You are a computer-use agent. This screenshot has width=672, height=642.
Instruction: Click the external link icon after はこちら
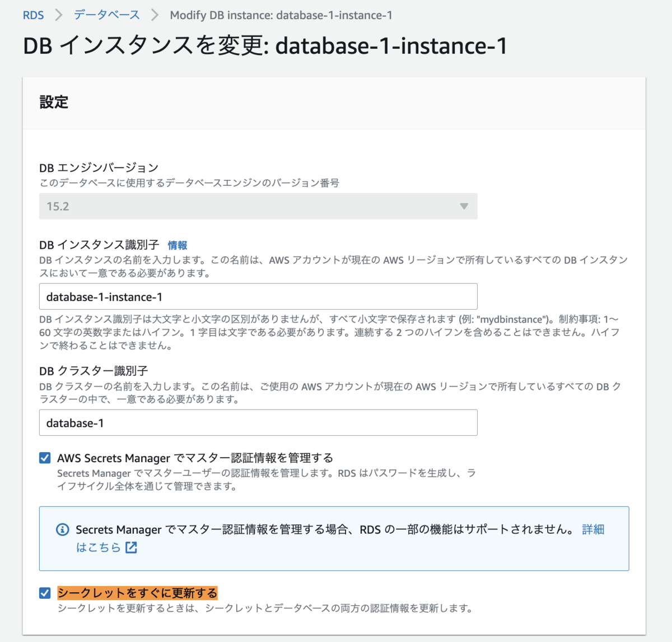(131, 547)
